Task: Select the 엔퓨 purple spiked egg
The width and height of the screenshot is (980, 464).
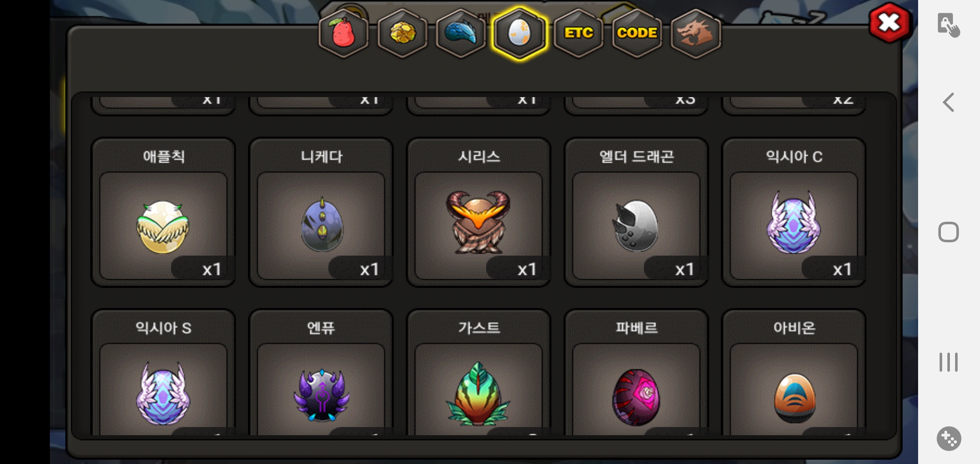Action: click(321, 372)
